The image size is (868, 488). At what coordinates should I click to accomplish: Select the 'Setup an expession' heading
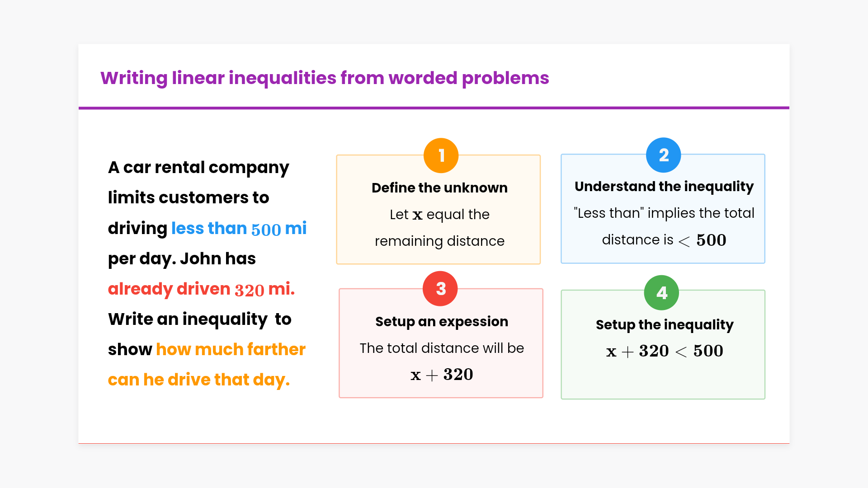[x=442, y=321]
